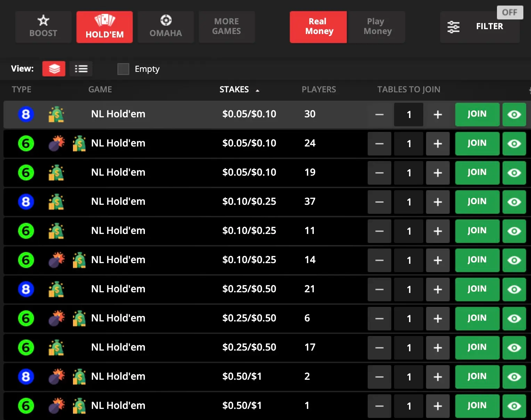Viewport: 531px width, 420px height.
Task: Click tables quantity field in 2-player row
Action: (409, 377)
